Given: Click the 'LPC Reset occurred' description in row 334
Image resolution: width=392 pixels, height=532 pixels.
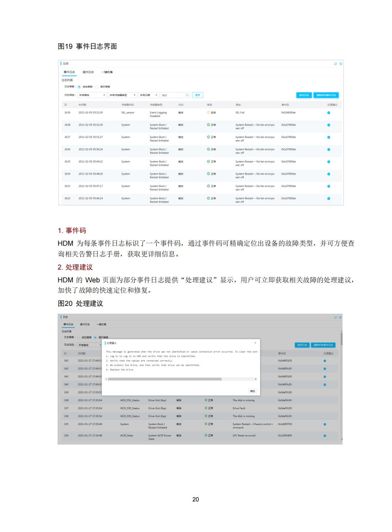Looking at the screenshot, I should (x=244, y=436).
